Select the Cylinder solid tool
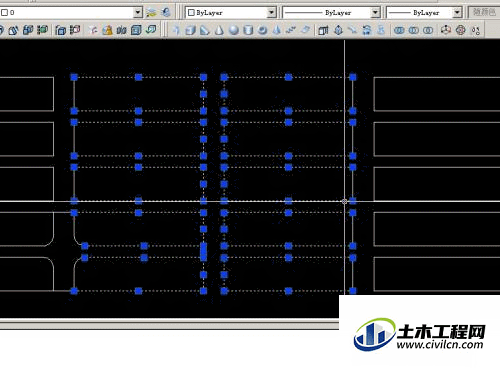 248,30
